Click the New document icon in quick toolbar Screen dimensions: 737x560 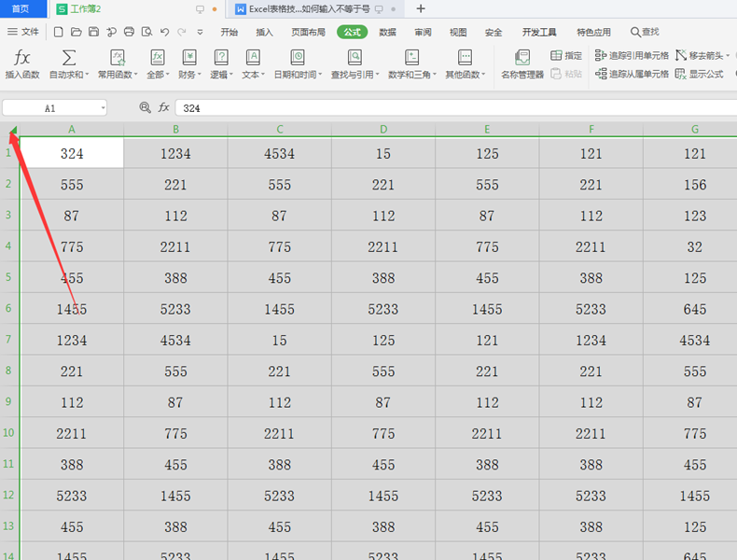pyautogui.click(x=58, y=32)
